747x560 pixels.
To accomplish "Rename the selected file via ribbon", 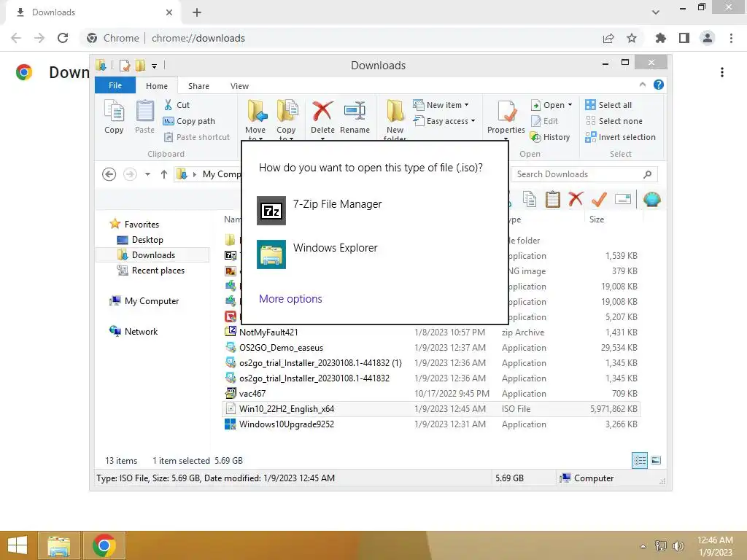I will 355,117.
